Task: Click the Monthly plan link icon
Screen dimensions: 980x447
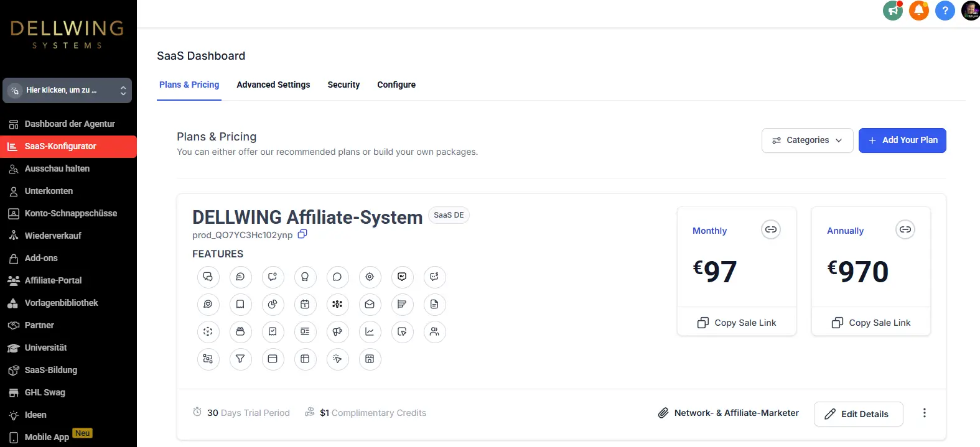Action: click(x=771, y=229)
